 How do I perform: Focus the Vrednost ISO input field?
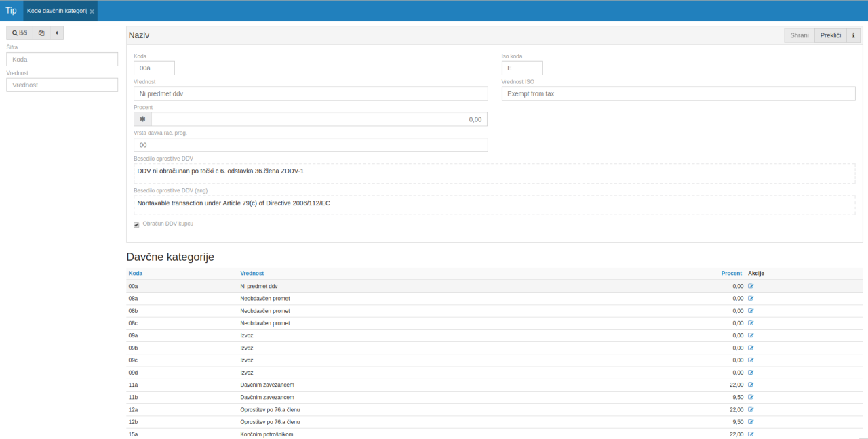pos(678,94)
